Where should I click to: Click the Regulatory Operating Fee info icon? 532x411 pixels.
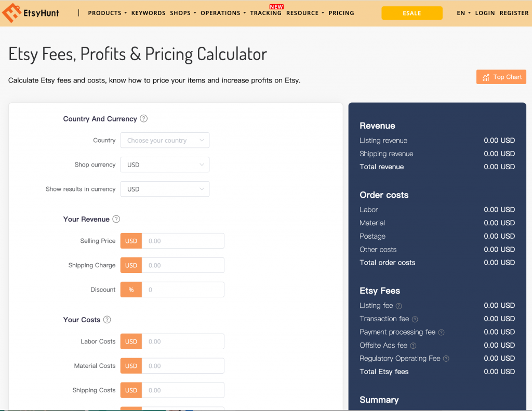point(446,359)
